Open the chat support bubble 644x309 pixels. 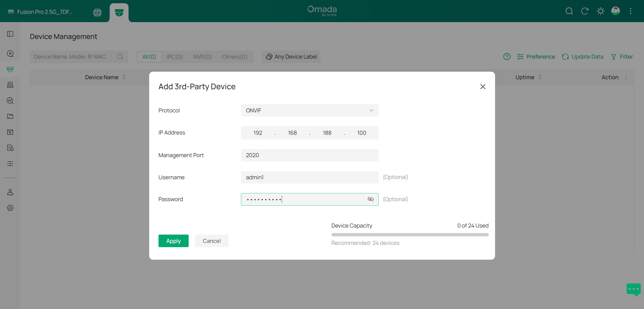634,289
